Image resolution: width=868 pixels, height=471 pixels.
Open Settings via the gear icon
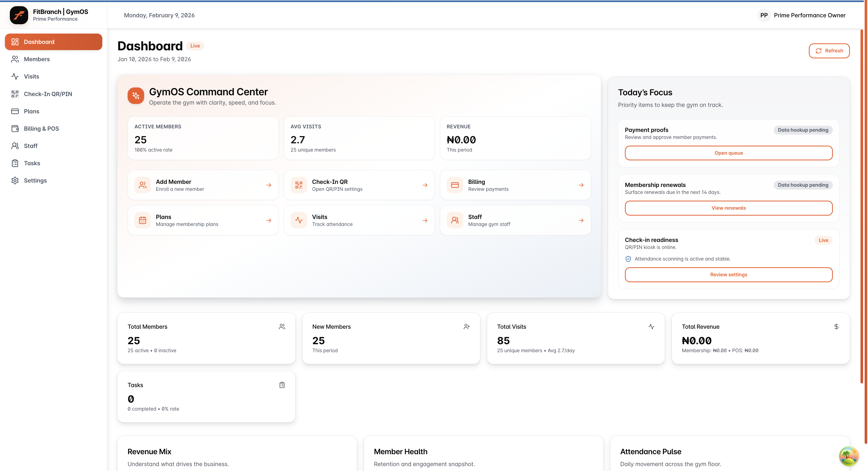14,180
